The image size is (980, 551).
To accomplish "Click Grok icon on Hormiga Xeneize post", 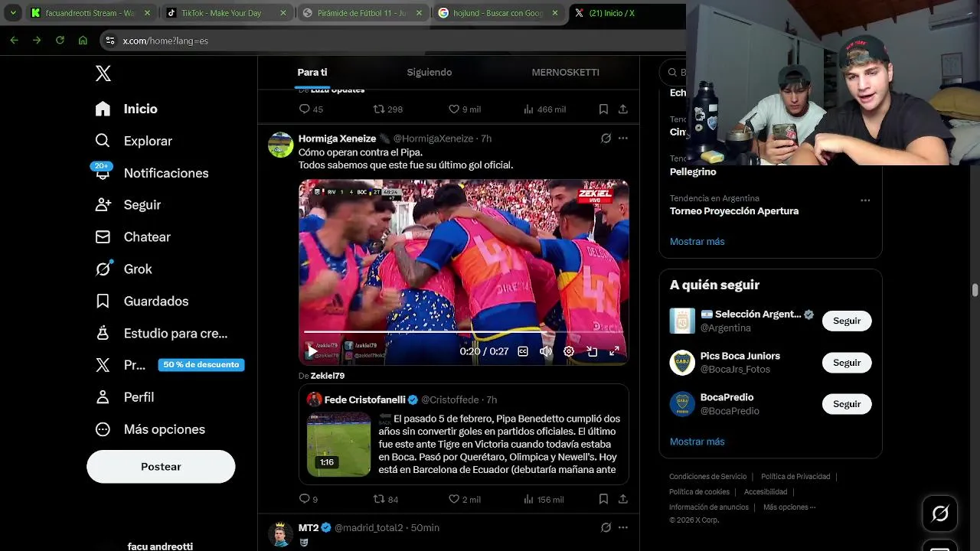I will pyautogui.click(x=606, y=139).
